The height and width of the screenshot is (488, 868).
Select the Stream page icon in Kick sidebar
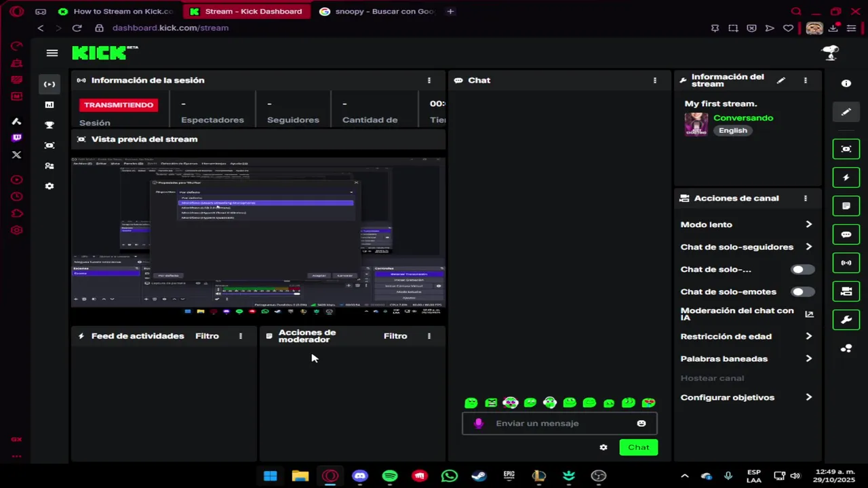click(x=50, y=84)
